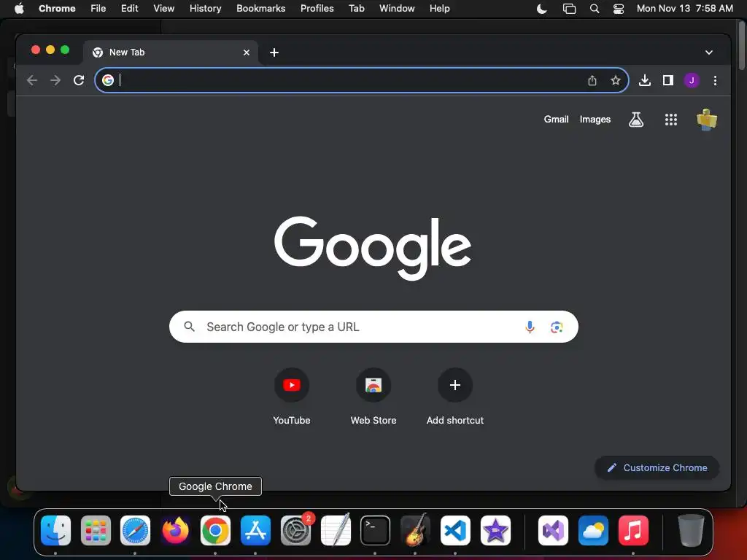Viewport: 747px width, 560px height.
Task: Open Chrome three-dot menu
Action: point(715,80)
